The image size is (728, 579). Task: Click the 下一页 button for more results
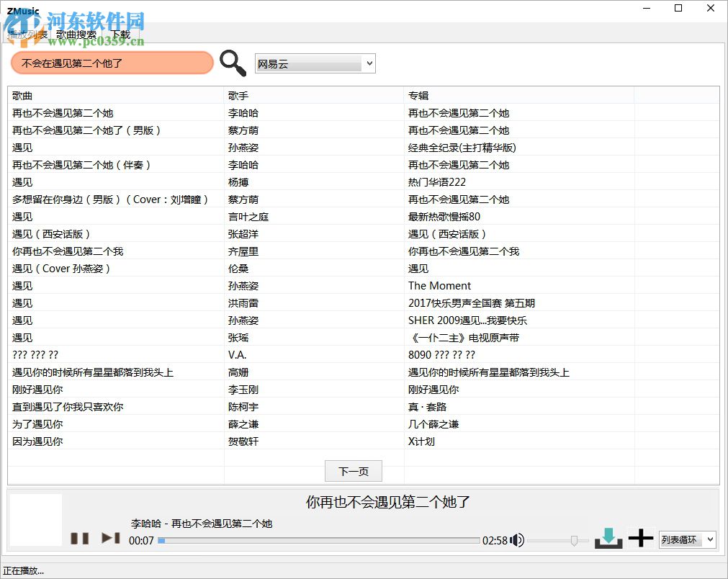tap(353, 471)
